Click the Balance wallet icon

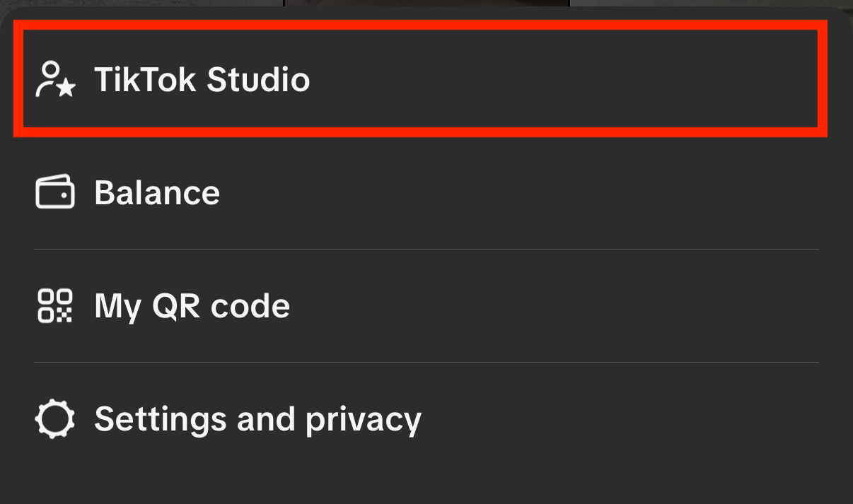[x=55, y=192]
